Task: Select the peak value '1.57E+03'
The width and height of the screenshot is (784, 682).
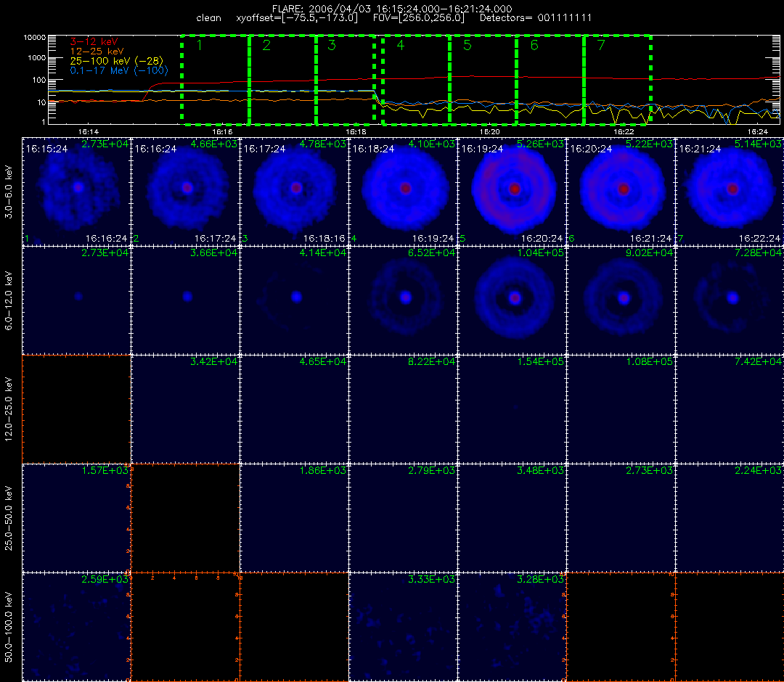Action: point(105,471)
